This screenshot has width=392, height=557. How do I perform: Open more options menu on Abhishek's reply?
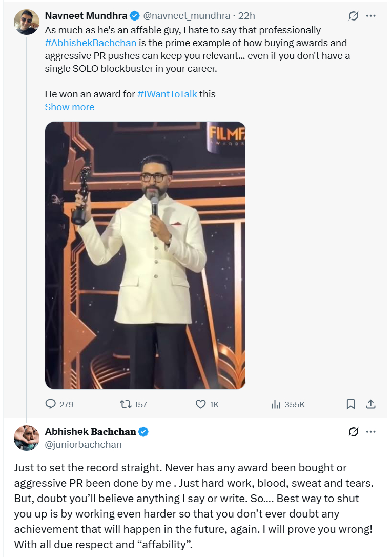click(371, 432)
